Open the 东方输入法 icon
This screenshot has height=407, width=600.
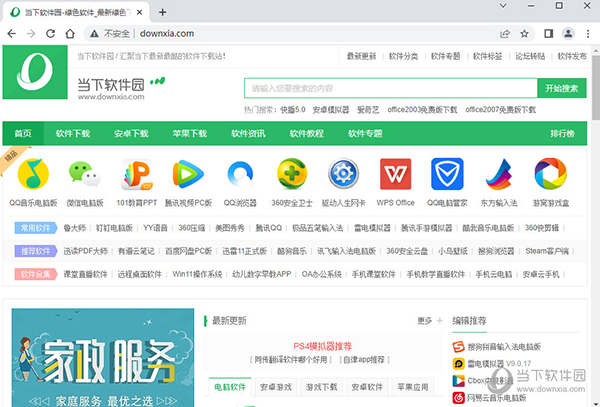[x=499, y=174]
